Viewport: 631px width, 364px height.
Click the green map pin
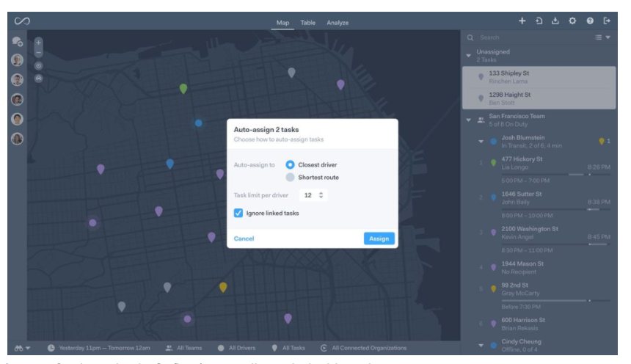(183, 89)
